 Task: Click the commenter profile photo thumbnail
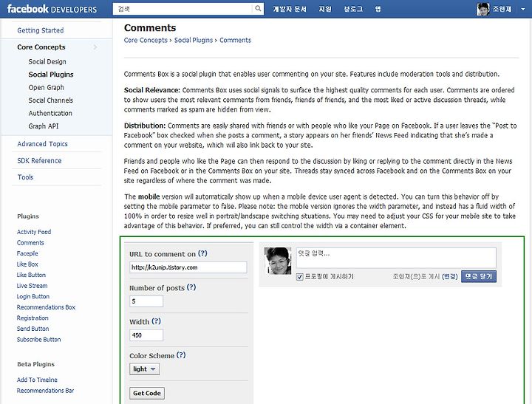click(278, 261)
